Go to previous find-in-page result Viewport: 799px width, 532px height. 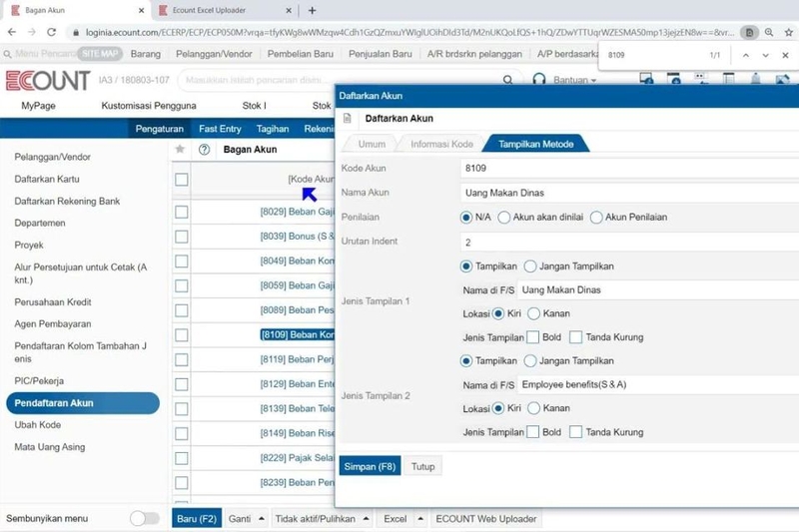point(746,55)
